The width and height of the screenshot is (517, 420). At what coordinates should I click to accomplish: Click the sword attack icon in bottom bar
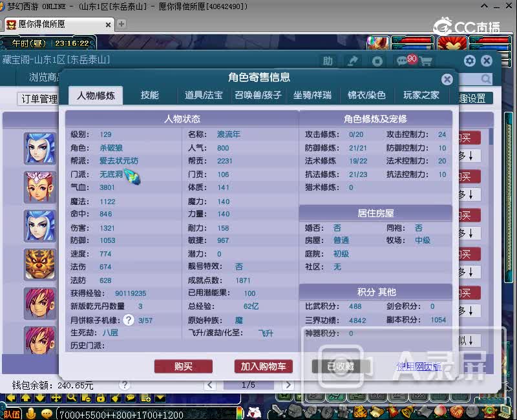pos(279,412)
